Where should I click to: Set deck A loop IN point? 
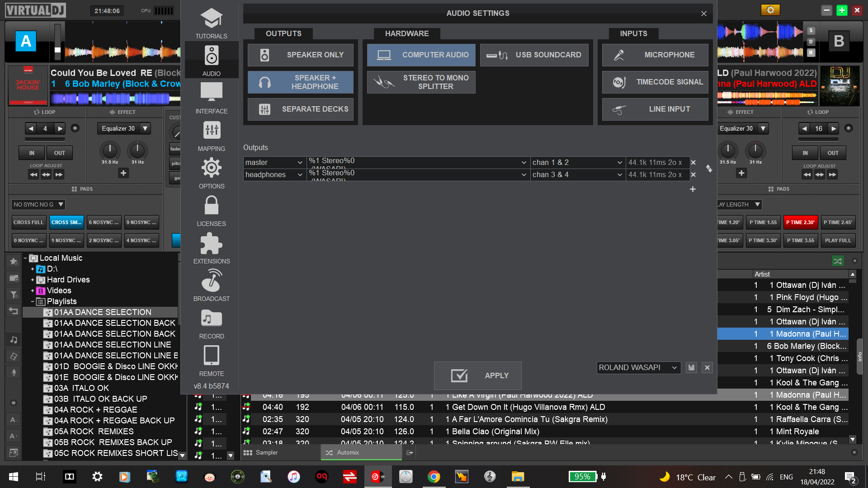(x=32, y=153)
